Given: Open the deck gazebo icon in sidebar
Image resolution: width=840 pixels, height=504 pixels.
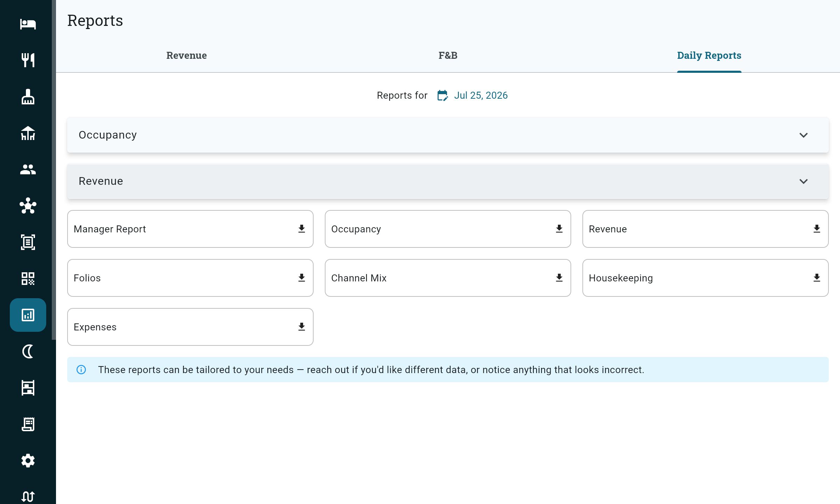Looking at the screenshot, I should coord(28,133).
